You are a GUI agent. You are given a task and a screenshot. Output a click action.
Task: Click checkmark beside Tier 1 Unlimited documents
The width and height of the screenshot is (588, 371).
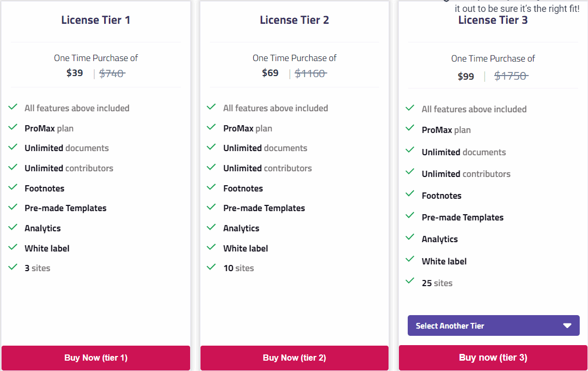pyautogui.click(x=13, y=147)
